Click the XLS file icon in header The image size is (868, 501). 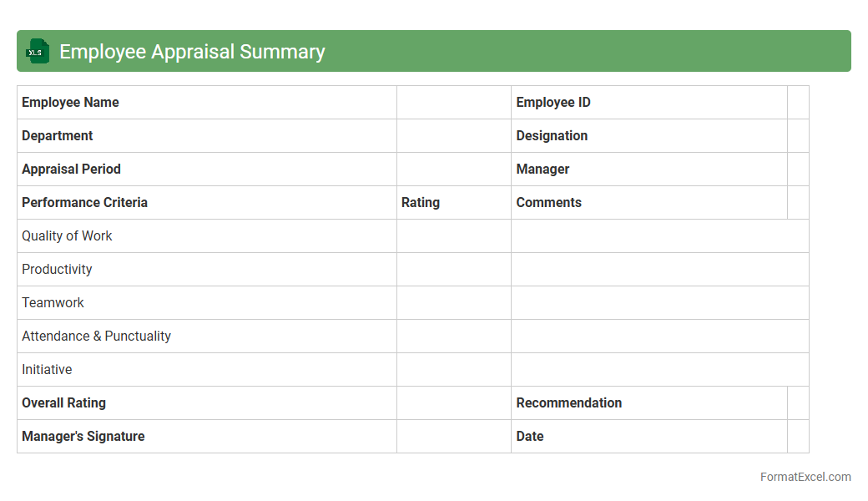(37, 51)
